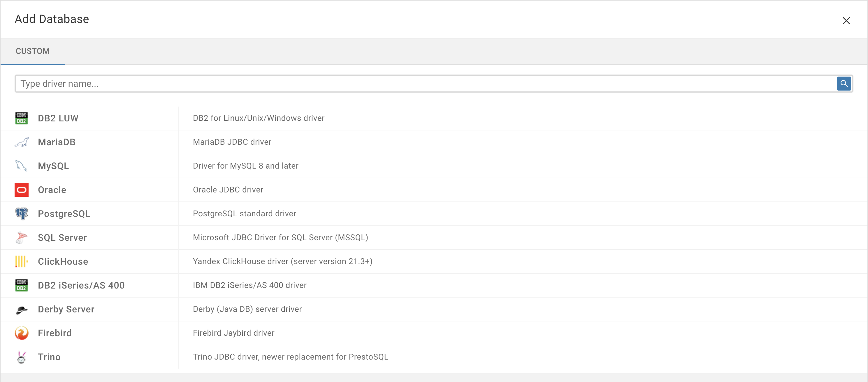Close the Add Database dialog
868x382 pixels.
tap(846, 21)
